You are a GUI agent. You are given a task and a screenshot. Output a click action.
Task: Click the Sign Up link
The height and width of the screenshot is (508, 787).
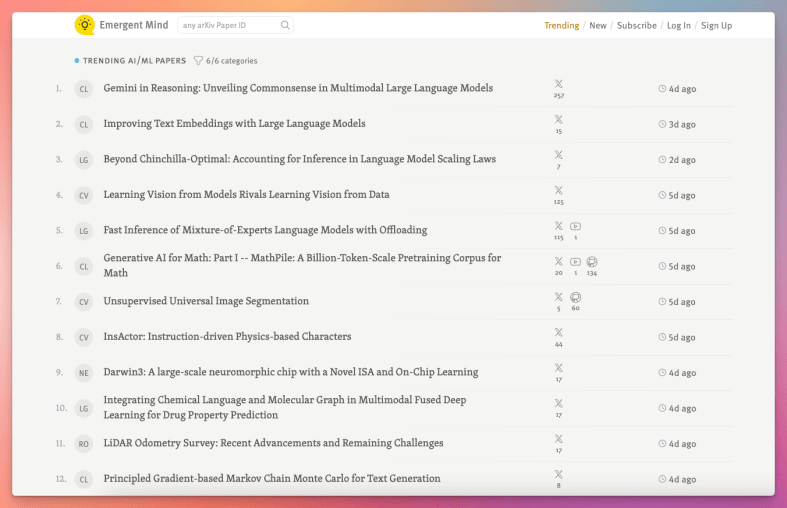716,26
